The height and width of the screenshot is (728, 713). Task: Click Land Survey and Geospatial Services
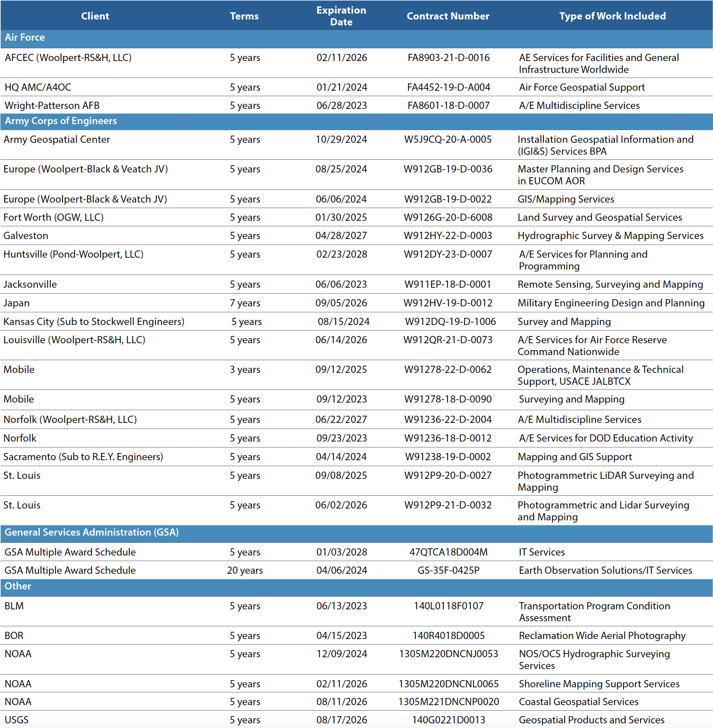pos(600,217)
